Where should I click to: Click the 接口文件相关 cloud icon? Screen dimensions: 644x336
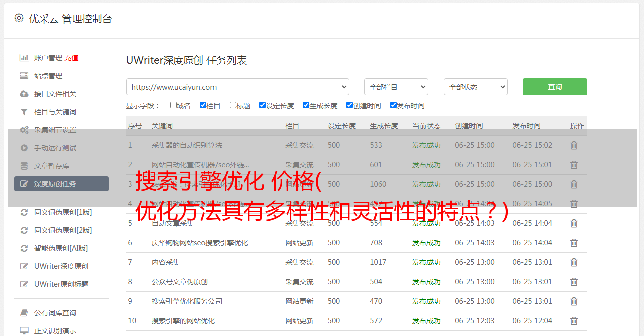tap(24, 94)
